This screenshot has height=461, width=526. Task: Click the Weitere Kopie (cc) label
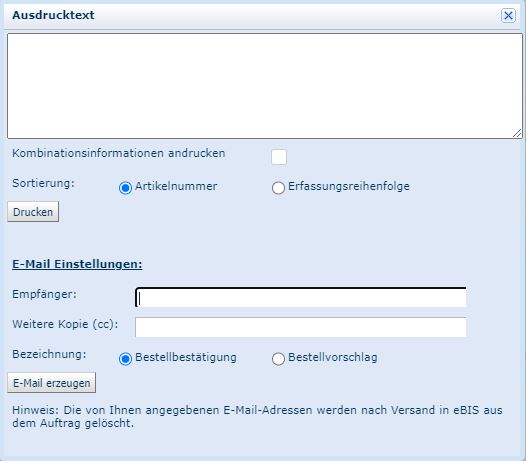pos(65,324)
